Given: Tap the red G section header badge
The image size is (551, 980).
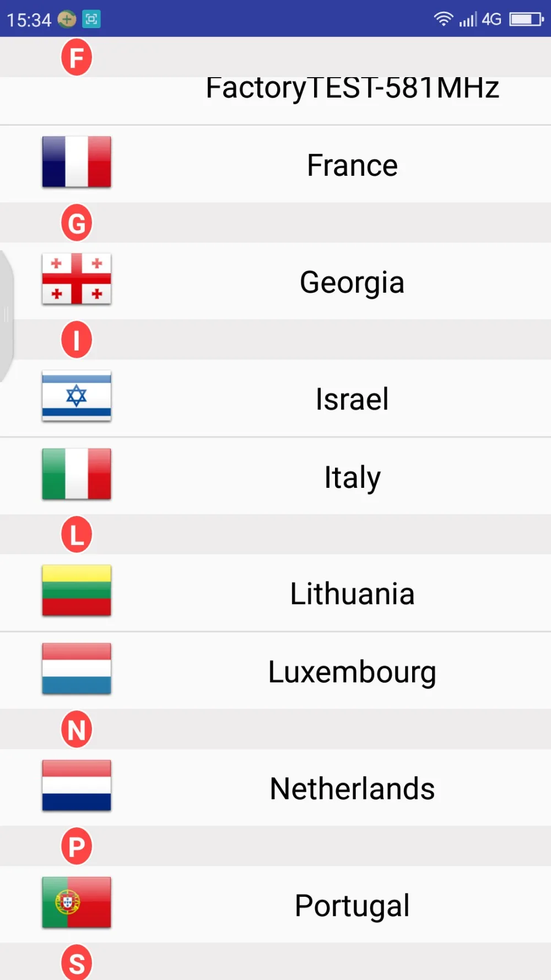Looking at the screenshot, I should click(x=77, y=223).
